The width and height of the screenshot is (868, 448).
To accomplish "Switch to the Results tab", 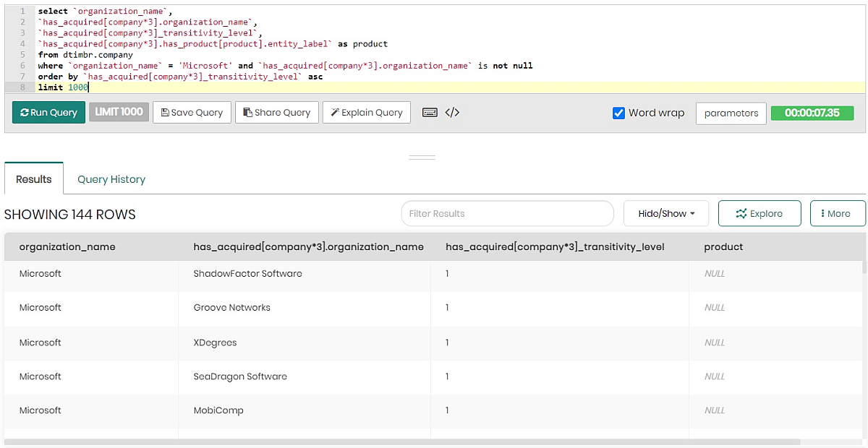I will 34,179.
